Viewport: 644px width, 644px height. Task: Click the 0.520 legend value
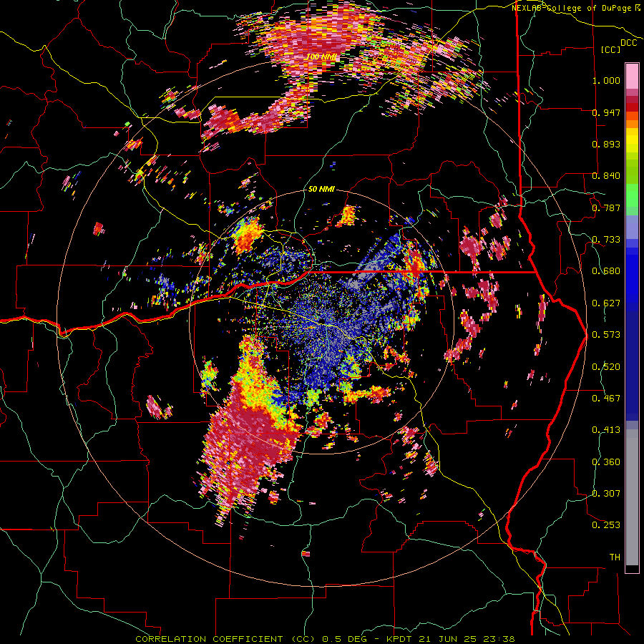(606, 367)
